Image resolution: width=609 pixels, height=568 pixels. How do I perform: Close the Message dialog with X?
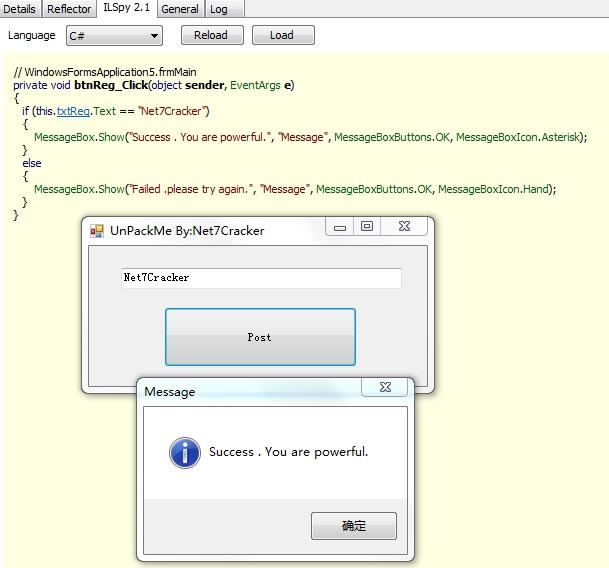(384, 387)
